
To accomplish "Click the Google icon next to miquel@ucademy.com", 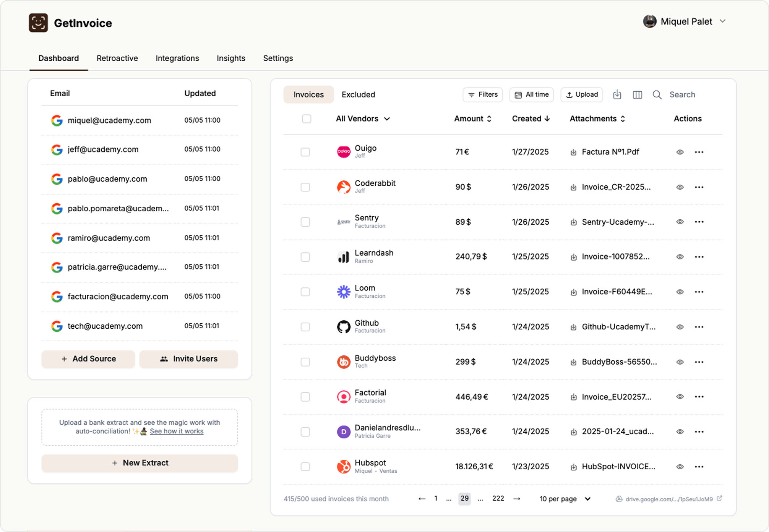I will point(57,120).
